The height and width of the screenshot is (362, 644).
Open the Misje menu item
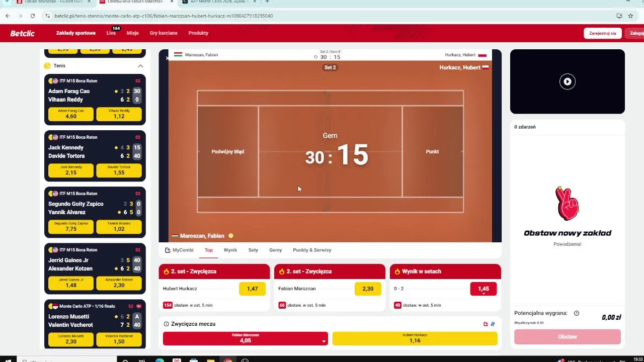(x=132, y=33)
